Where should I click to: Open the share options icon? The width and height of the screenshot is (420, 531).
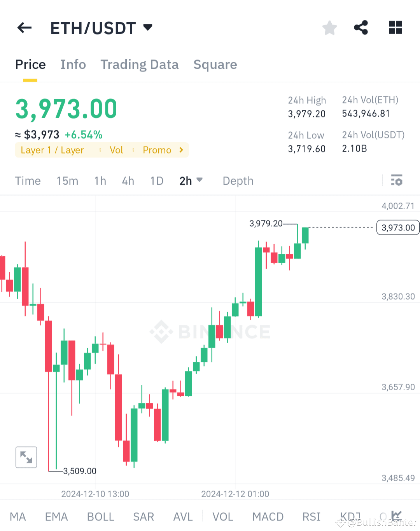(361, 28)
